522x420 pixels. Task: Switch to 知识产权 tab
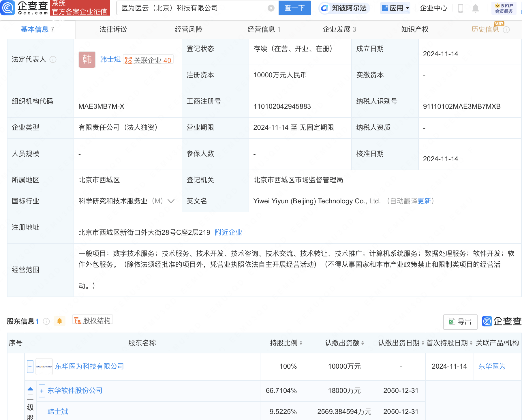[415, 29]
